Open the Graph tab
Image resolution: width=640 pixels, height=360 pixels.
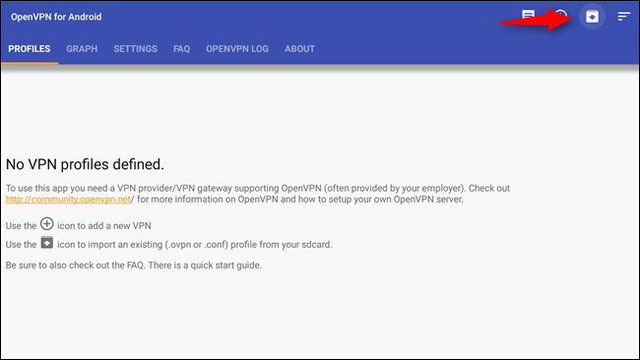pos(82,49)
